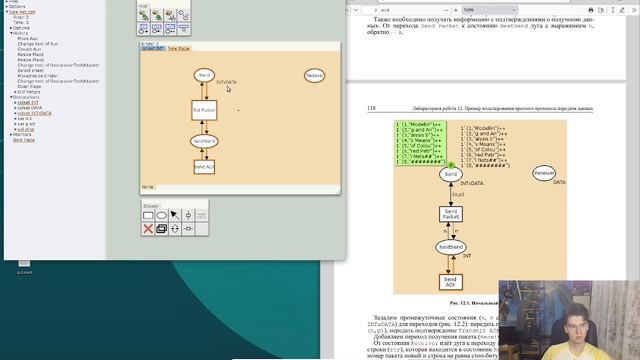Image resolution: width=640 pixels, height=360 pixels.
Task: Select 'Move Aux' history entry
Action: pos(27,38)
